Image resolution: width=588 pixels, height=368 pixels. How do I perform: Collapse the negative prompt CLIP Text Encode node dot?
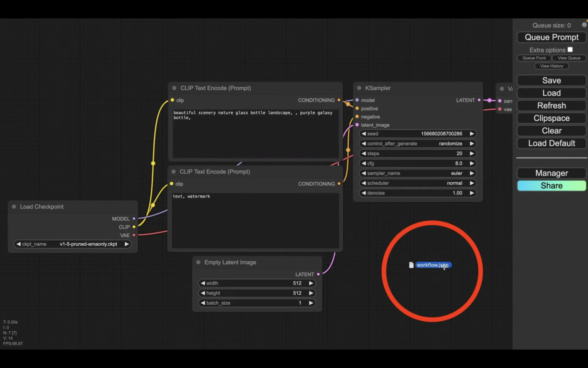pyautogui.click(x=174, y=172)
